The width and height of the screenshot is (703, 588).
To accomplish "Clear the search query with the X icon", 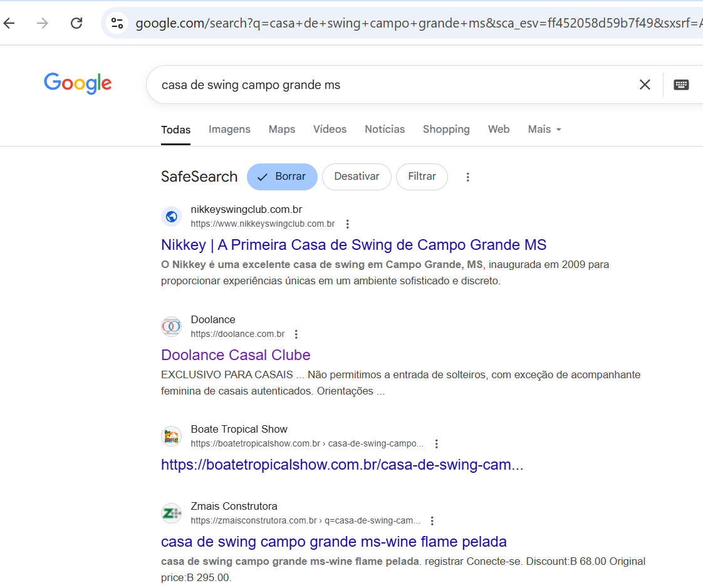I will click(x=645, y=84).
